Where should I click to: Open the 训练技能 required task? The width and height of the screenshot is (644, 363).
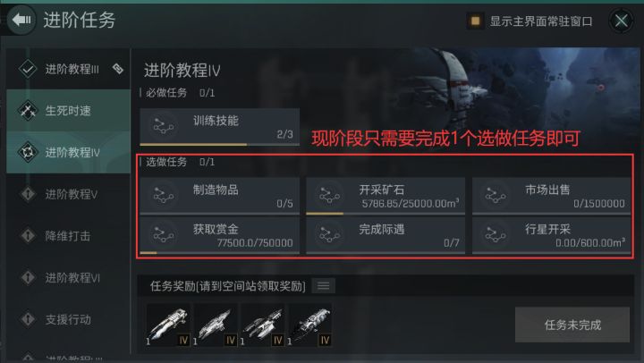[219, 127]
